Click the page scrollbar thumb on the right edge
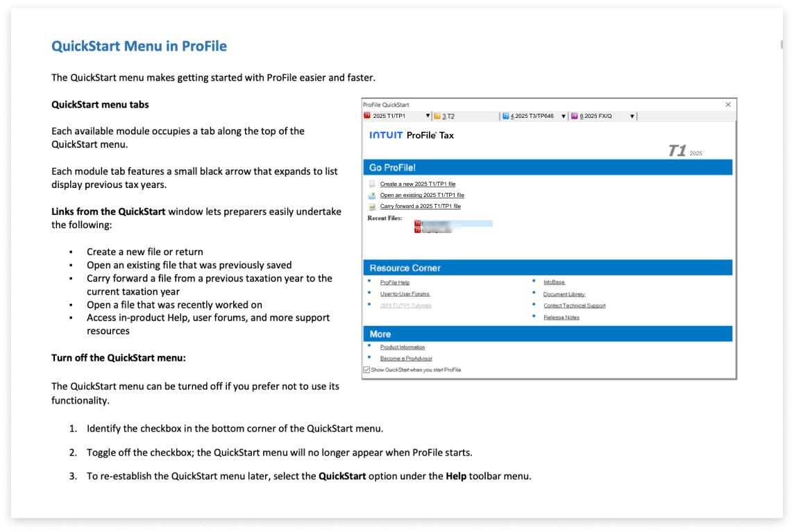The height and width of the screenshot is (532, 794). click(782, 44)
